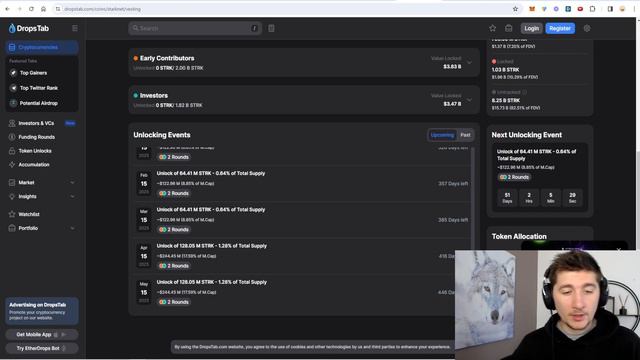Click the Watchlist star icon
Screen dimensions: 640x360
click(x=12, y=214)
